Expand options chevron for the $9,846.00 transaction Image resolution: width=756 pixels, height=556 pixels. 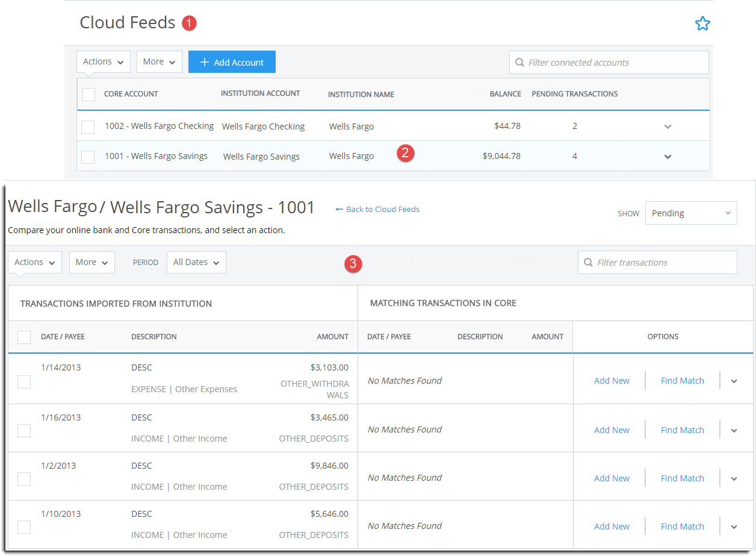click(734, 478)
